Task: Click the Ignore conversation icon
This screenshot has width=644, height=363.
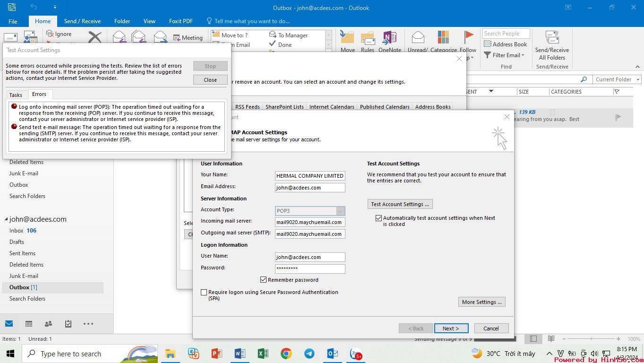Action: click(x=50, y=34)
